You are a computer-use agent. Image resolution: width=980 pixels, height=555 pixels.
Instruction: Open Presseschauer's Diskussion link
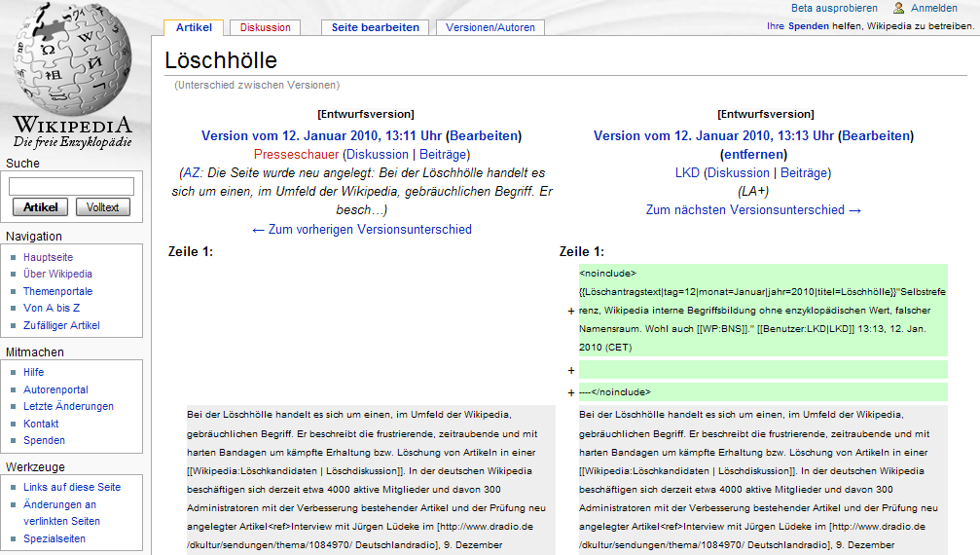coord(378,155)
